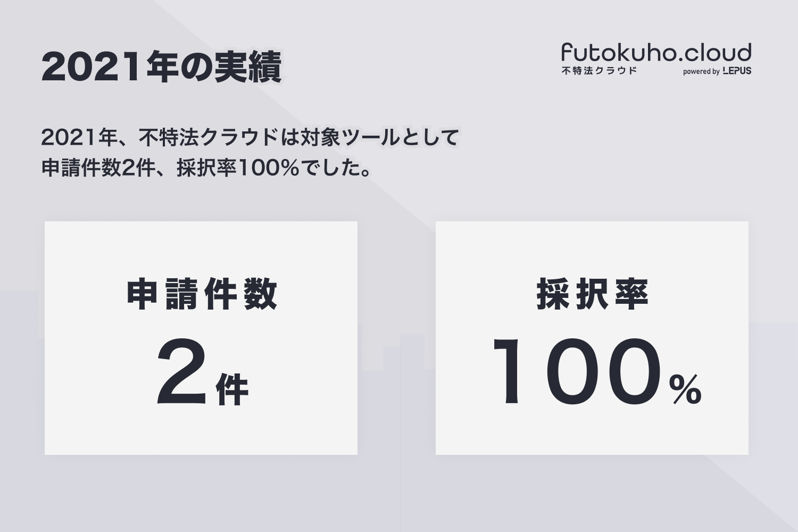Click the large number 2 in card
Image resolution: width=798 pixels, height=532 pixels.
coord(181,372)
